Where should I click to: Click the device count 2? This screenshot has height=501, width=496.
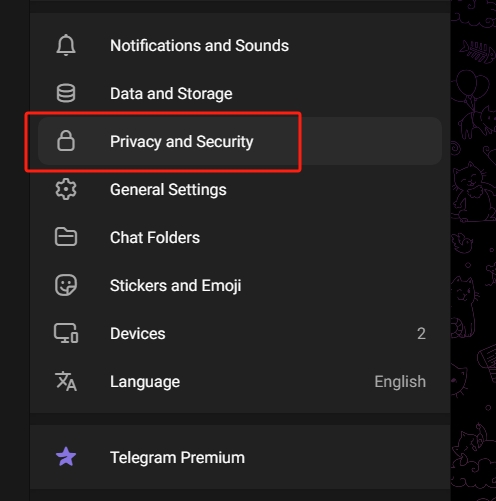[x=421, y=334]
